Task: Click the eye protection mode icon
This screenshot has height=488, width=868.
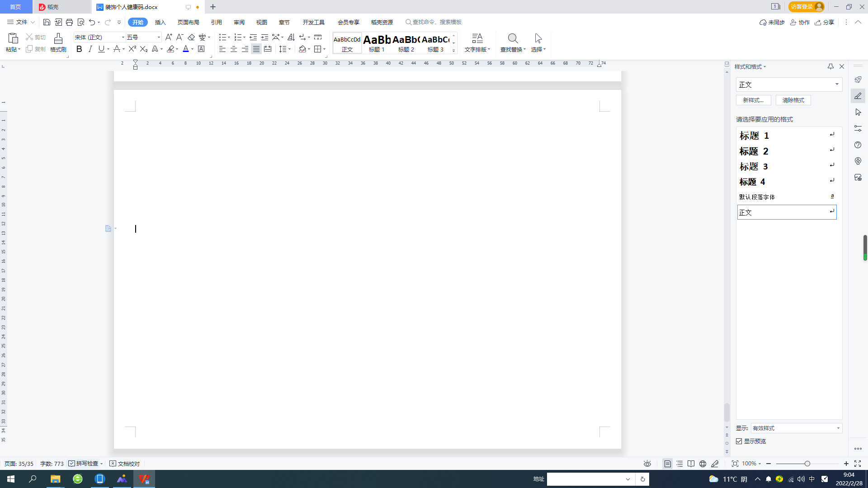Action: [647, 464]
